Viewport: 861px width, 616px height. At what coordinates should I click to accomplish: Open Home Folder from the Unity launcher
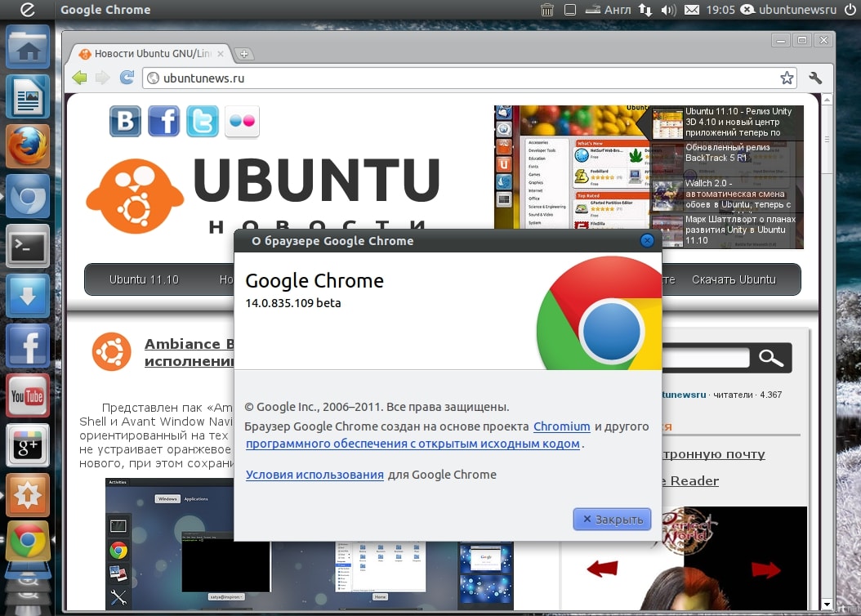(28, 47)
